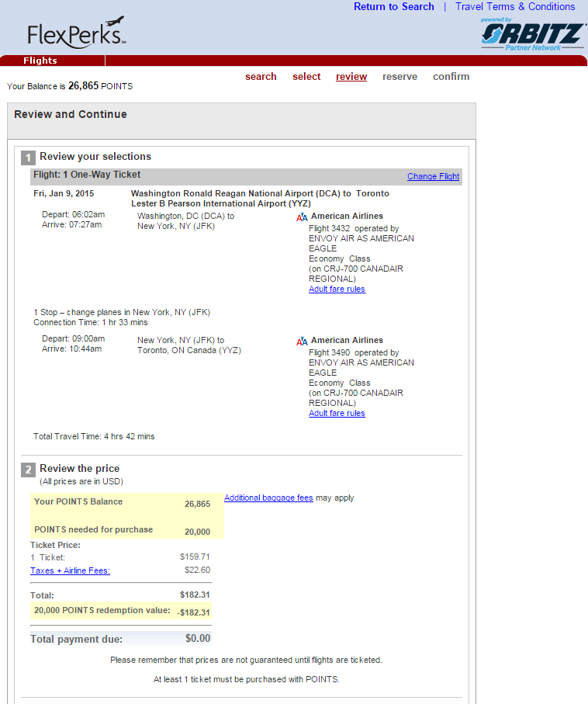Click Flight 3432 operated by text
This screenshot has height=704, width=588.
pyautogui.click(x=354, y=228)
